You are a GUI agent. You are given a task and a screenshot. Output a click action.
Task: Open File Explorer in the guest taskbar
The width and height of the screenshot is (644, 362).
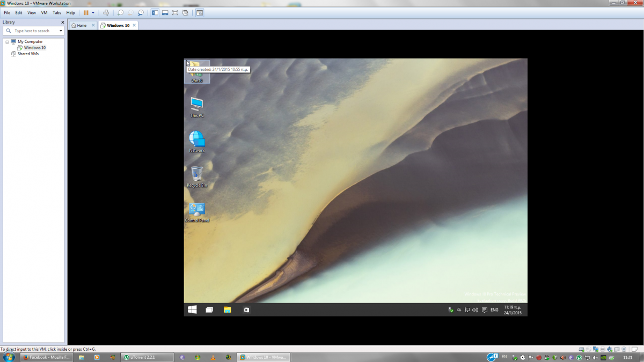click(x=228, y=309)
